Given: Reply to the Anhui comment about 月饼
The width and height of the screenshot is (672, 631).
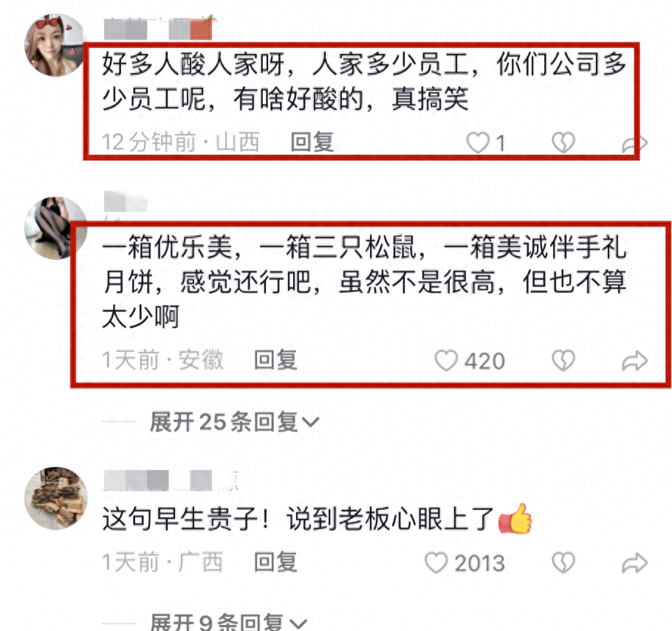Looking at the screenshot, I should (x=275, y=360).
